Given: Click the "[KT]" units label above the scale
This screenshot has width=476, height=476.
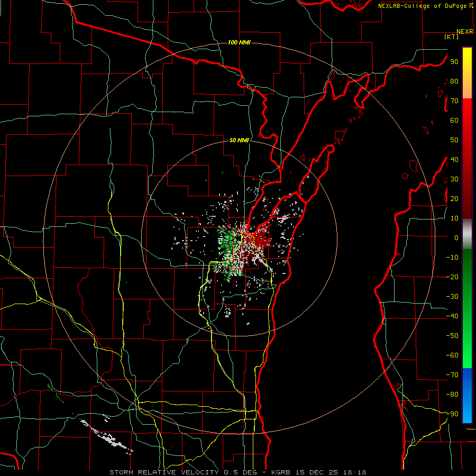Looking at the screenshot, I should (452, 36).
